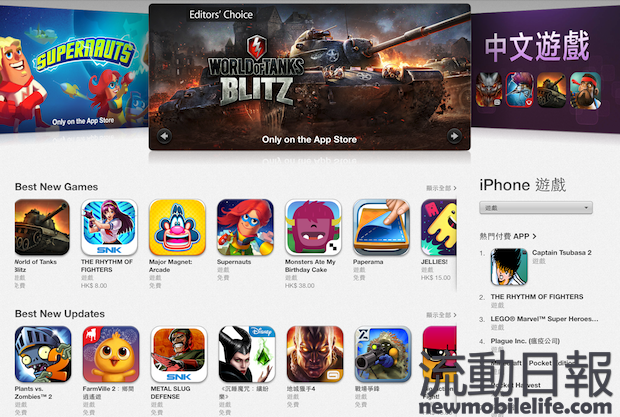Open the Supernauts game icon
This screenshot has width=620, height=417.
click(x=245, y=227)
